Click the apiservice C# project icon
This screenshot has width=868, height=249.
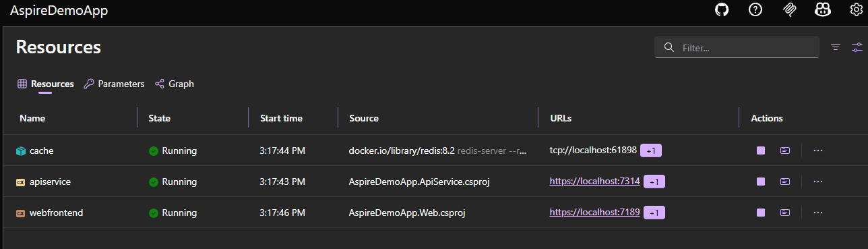pyautogui.click(x=20, y=182)
